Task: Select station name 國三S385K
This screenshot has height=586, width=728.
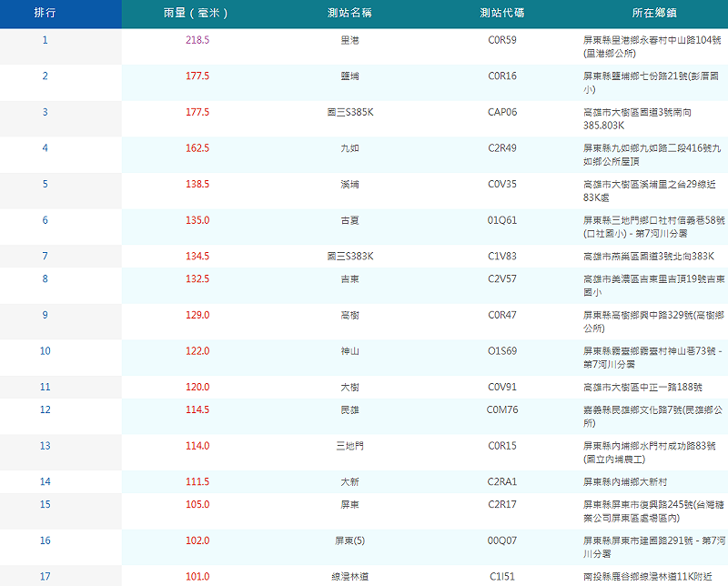Action: [x=350, y=112]
